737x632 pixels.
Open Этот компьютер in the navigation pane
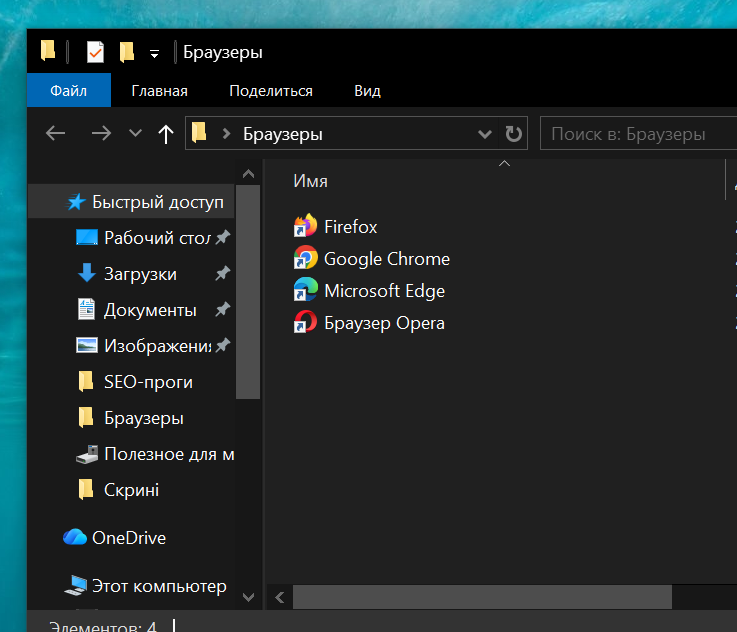tap(159, 586)
